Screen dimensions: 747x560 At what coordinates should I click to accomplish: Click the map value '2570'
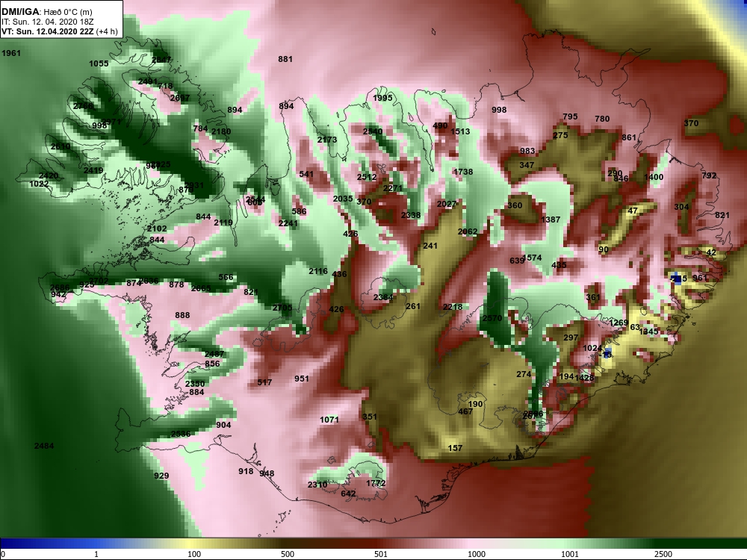[x=492, y=318]
